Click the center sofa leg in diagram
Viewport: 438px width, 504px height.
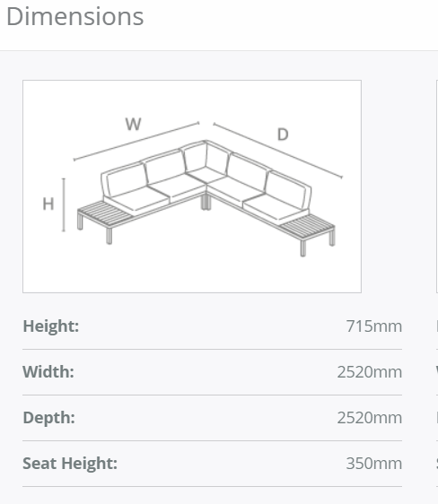coord(206,202)
